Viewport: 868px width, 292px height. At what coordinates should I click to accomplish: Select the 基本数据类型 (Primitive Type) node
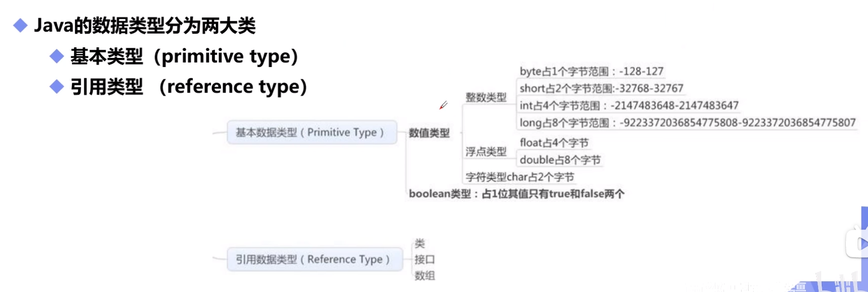(312, 132)
